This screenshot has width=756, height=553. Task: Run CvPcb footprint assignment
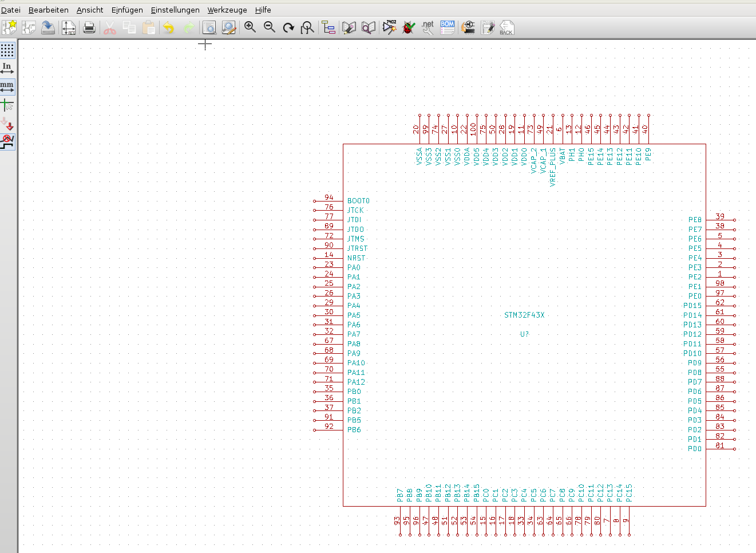(468, 27)
